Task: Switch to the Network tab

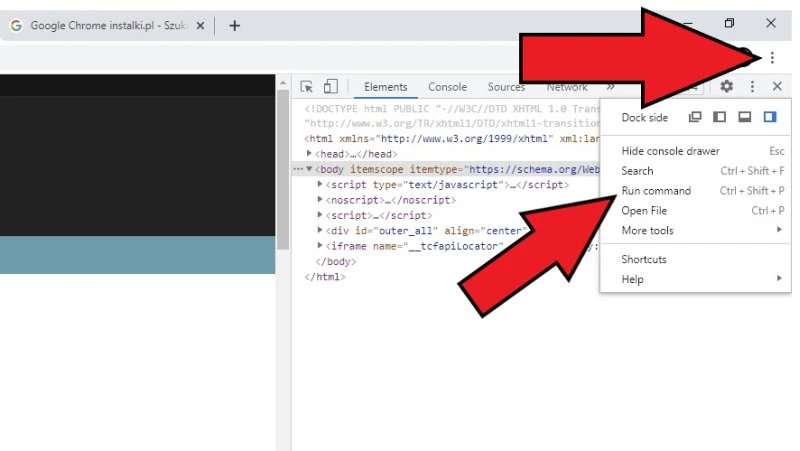Action: coord(567,87)
